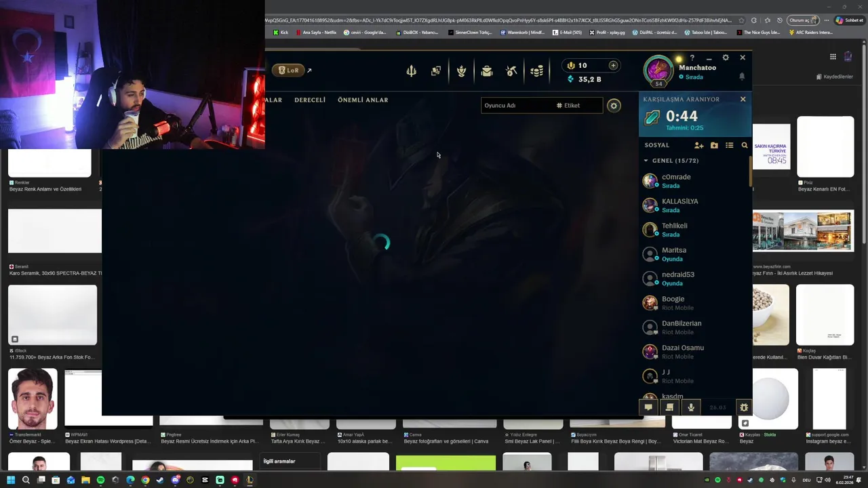Click the friends list scrollbar
The height and width of the screenshot is (488, 868).
(x=750, y=171)
